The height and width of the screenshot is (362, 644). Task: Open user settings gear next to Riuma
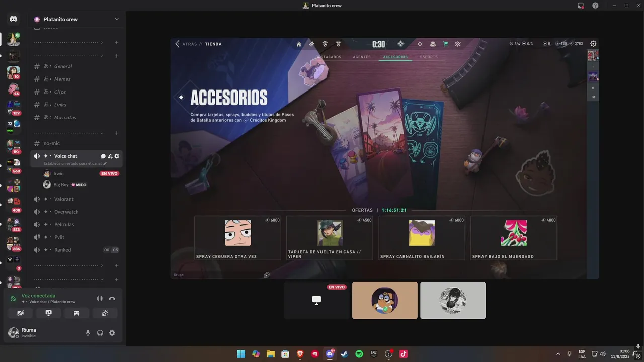pyautogui.click(x=112, y=333)
